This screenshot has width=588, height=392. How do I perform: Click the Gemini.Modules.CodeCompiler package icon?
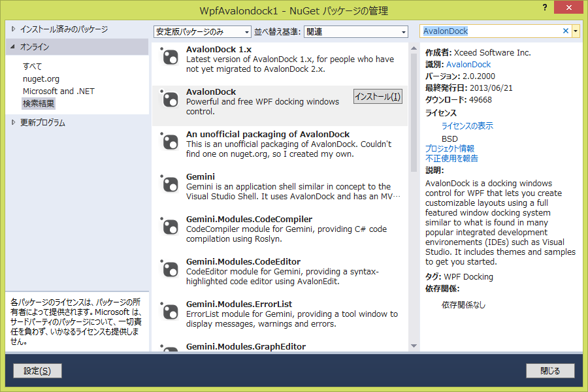pyautogui.click(x=171, y=227)
